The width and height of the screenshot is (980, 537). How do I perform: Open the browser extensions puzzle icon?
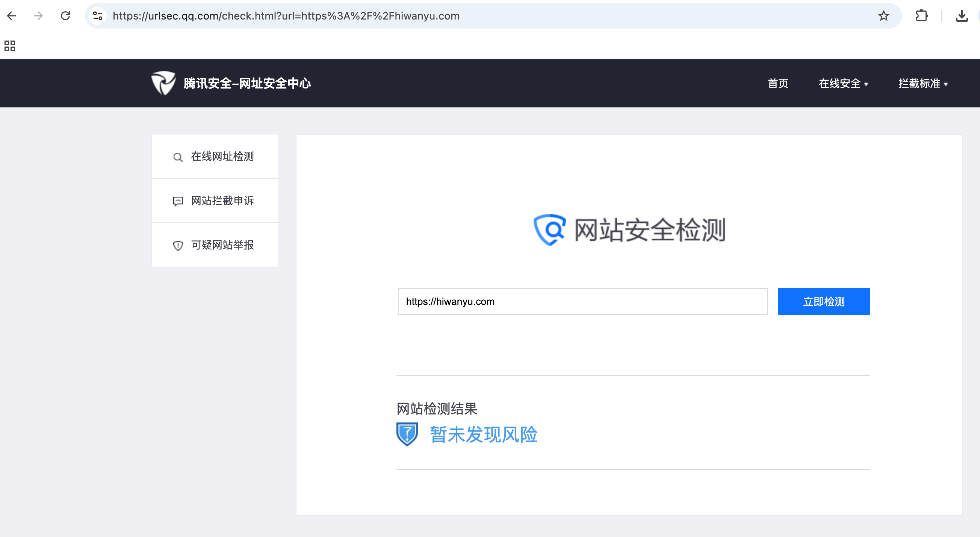point(921,16)
